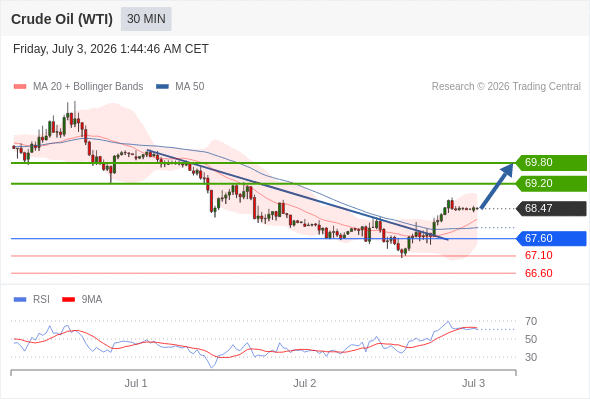Select the blue 67.60 pivot tag
This screenshot has height=400, width=590.
coord(551,239)
